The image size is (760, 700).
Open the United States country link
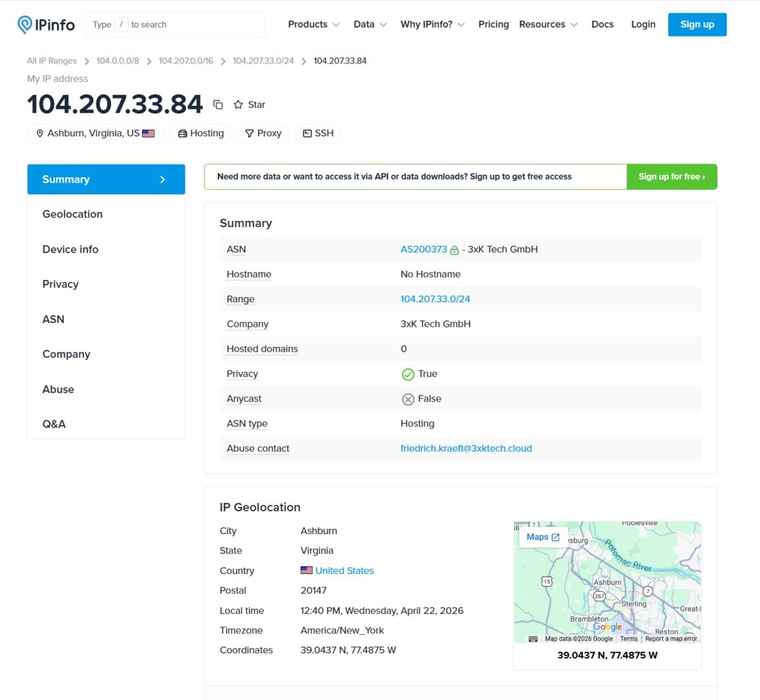pos(345,571)
